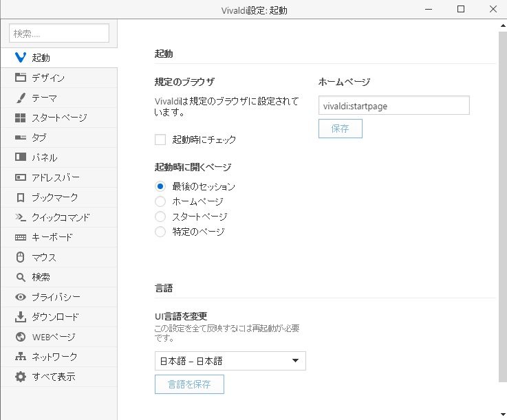507x420 pixels.
Task: Click the 言語を保存 button
Action: point(189,384)
